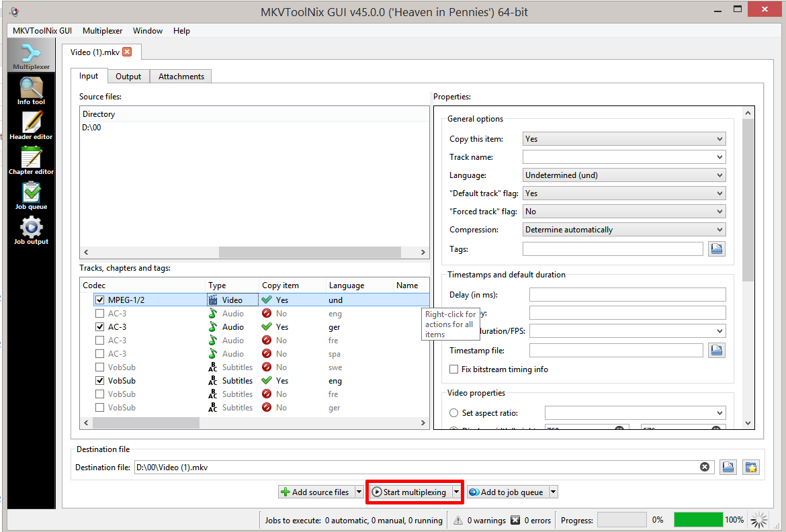Expand the Add to job queue arrow menu
The image size is (786, 532).
(554, 492)
